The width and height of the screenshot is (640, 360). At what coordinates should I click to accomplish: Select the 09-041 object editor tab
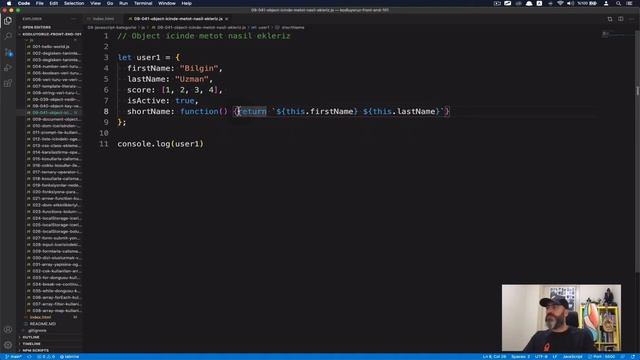178,19
